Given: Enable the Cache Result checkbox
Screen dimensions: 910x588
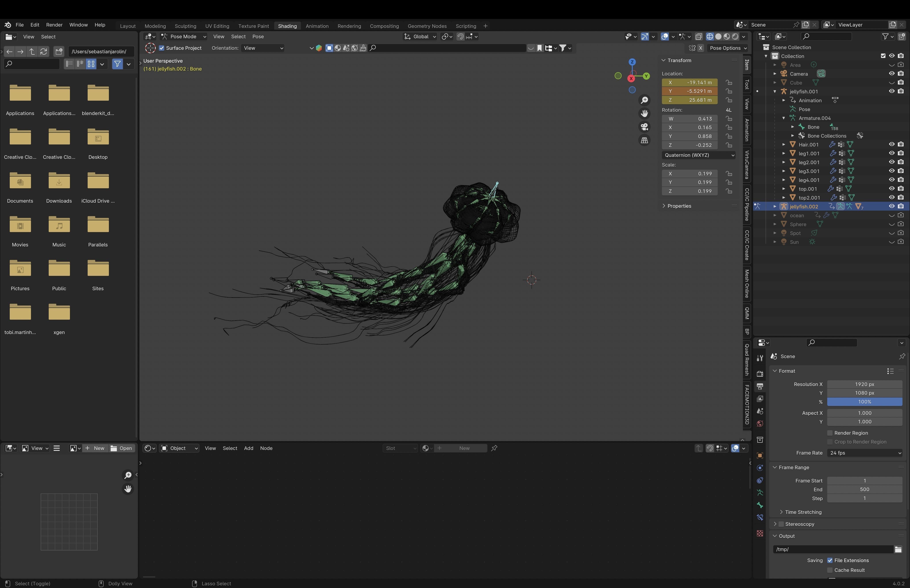Looking at the screenshot, I should 830,571.
